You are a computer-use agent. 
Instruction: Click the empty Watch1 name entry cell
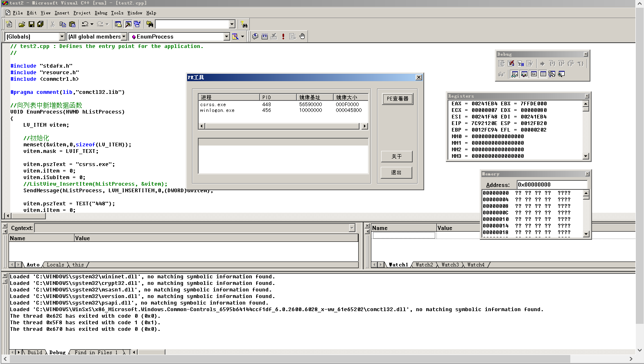coord(404,235)
